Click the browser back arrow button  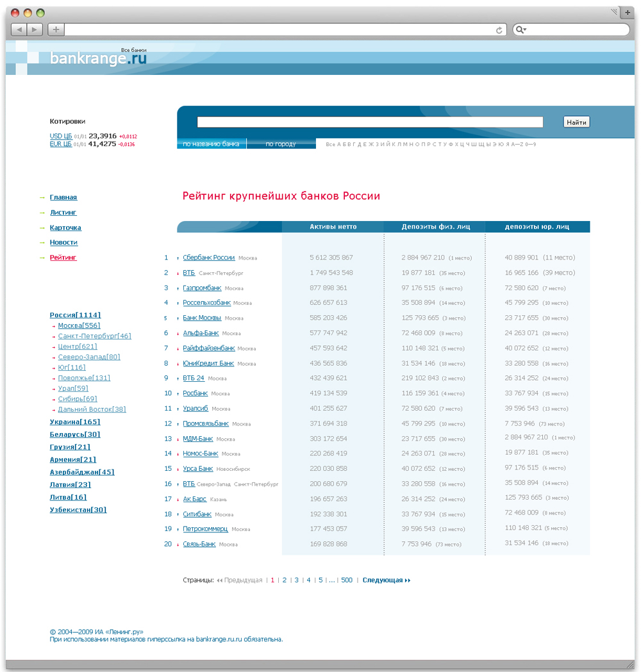[19, 29]
